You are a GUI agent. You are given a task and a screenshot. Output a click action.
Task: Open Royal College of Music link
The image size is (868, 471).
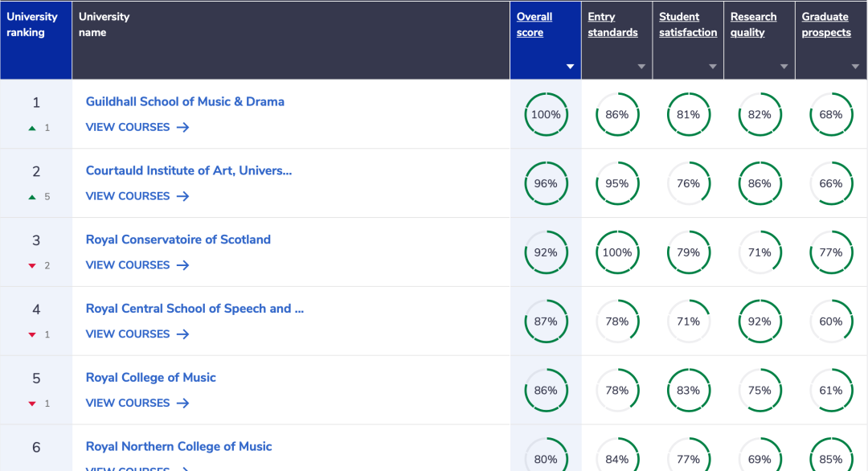click(x=150, y=378)
